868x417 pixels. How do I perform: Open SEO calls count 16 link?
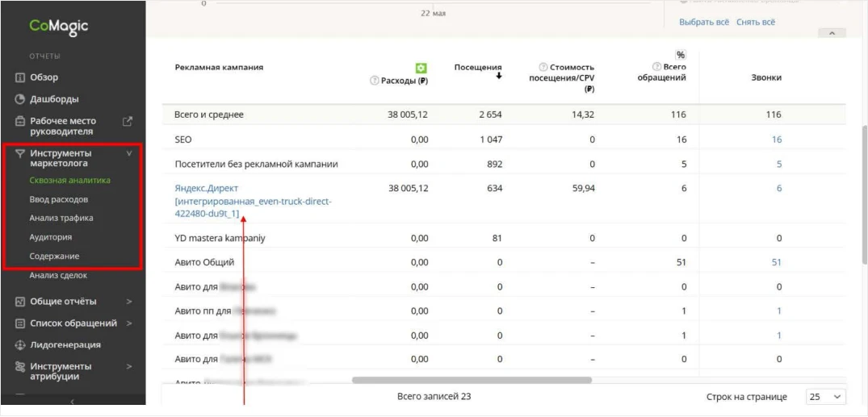pos(777,140)
